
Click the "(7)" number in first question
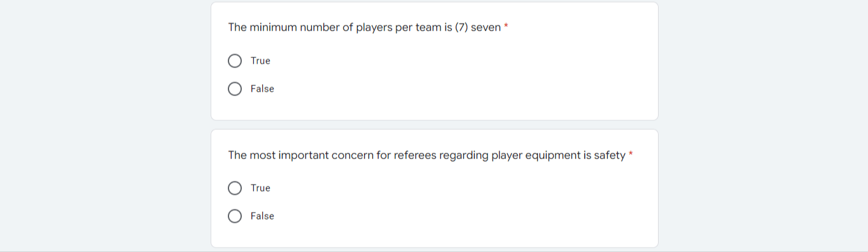point(461,28)
